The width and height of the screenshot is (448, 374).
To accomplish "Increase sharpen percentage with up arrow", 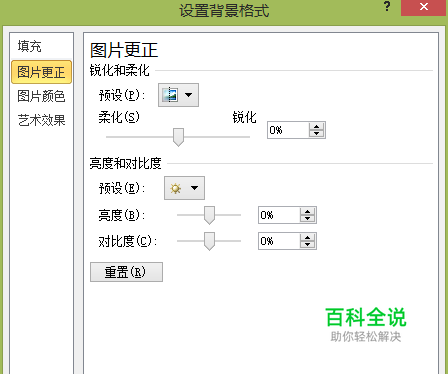I will point(316,126).
